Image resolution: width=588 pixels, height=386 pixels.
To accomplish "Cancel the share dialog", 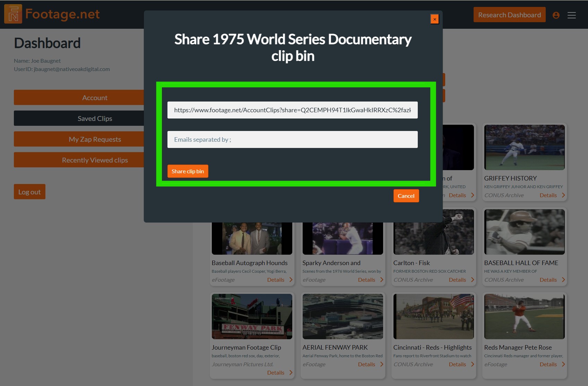I will 406,196.
